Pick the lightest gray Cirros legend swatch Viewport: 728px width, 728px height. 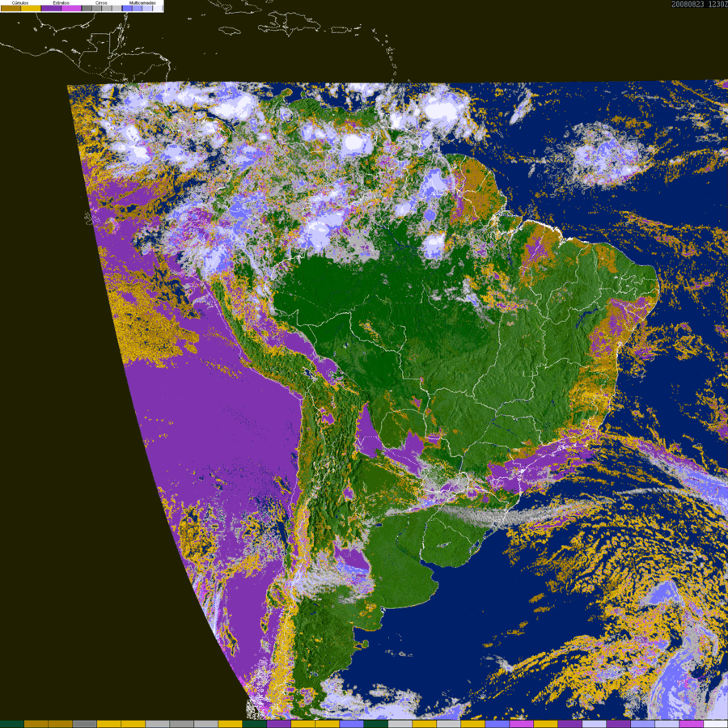click(116, 8)
